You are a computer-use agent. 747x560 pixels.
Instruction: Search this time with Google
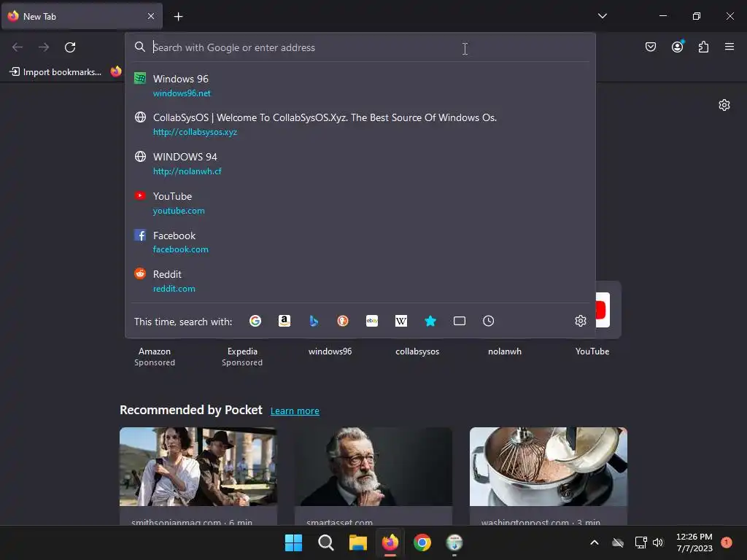pyautogui.click(x=255, y=321)
